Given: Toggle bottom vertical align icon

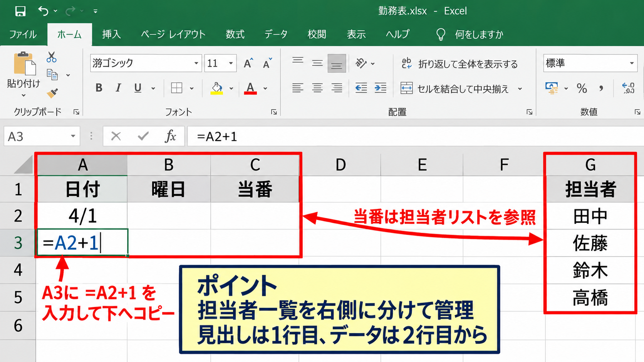Looking at the screenshot, I should [x=337, y=63].
